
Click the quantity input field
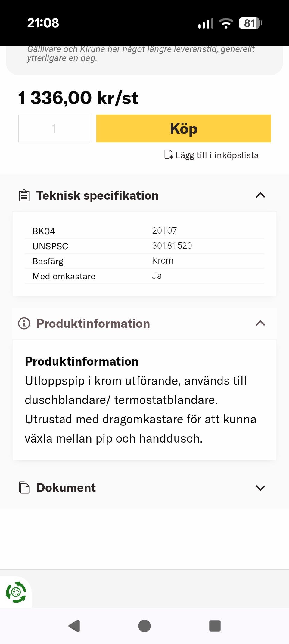coord(54,128)
